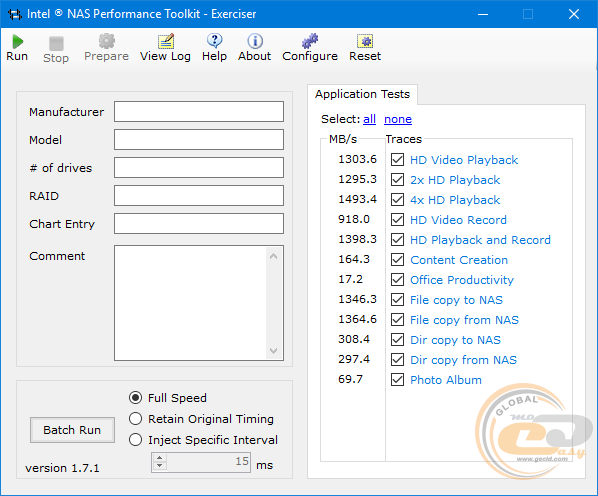Increase interval with the up spinner arrow
The width and height of the screenshot is (598, 496).
[x=160, y=458]
